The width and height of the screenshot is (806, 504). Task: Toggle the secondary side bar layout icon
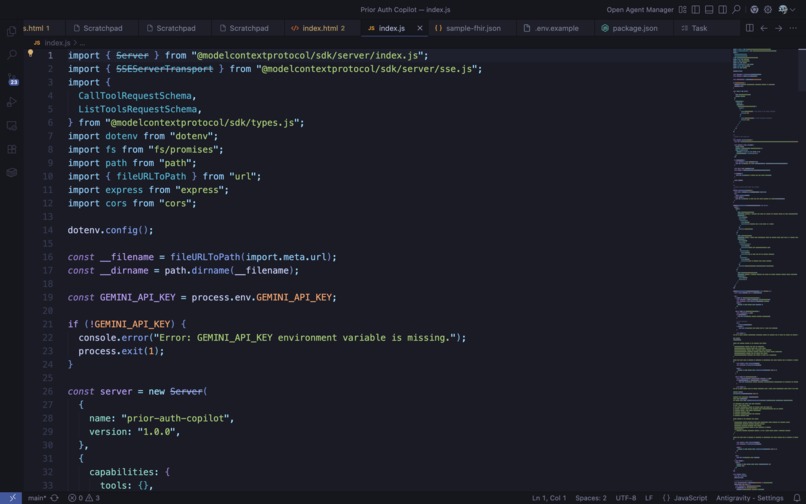click(722, 10)
